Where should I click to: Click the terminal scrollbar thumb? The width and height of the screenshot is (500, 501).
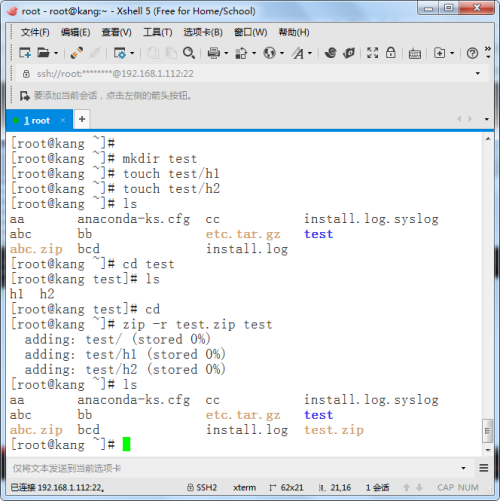click(488, 430)
